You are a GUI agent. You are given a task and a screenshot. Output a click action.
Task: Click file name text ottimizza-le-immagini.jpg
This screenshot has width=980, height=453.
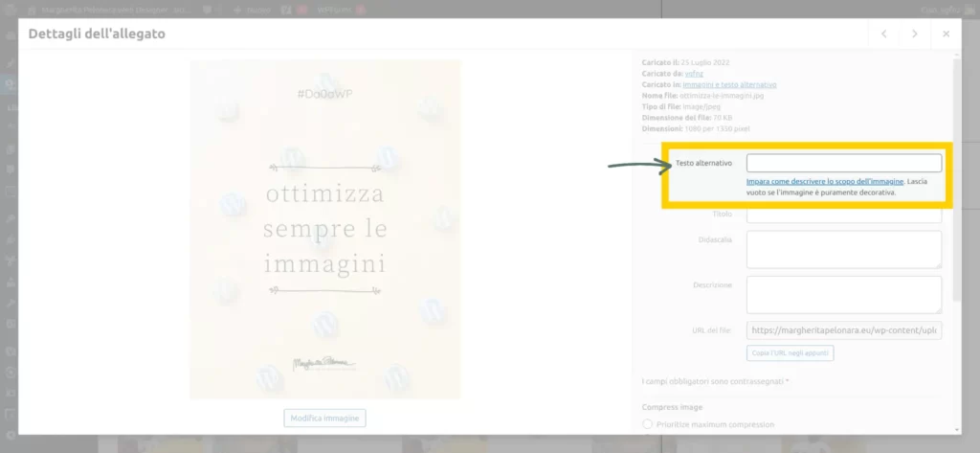[722, 96]
